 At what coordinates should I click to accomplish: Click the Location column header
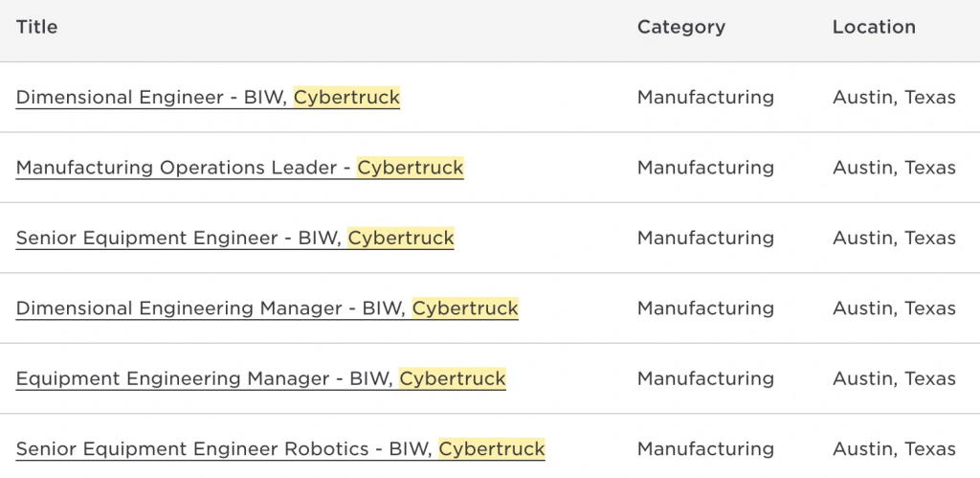[874, 28]
